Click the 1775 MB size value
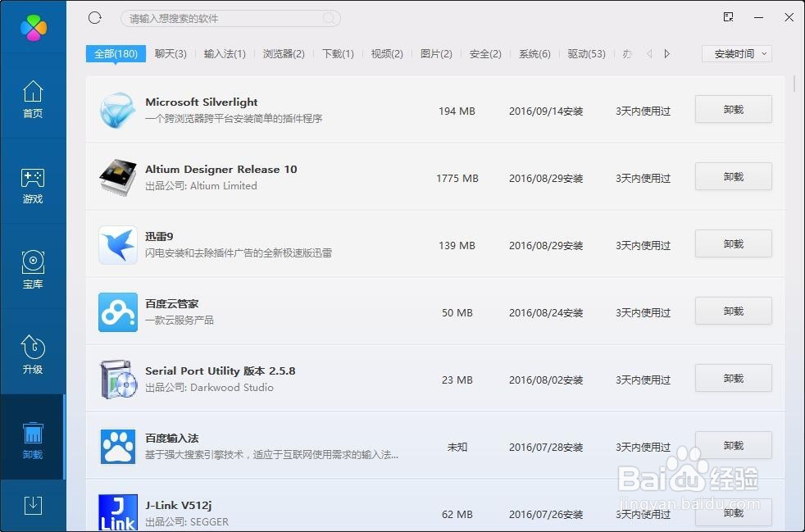Image resolution: width=805 pixels, height=532 pixels. coord(457,179)
